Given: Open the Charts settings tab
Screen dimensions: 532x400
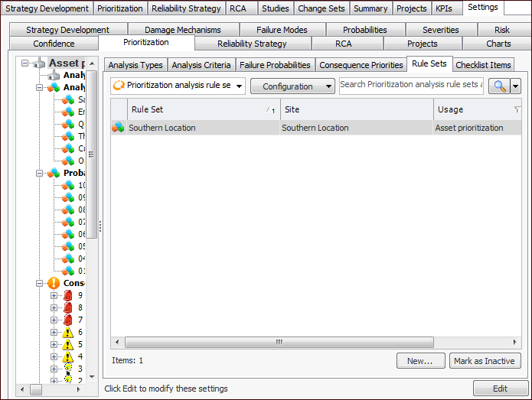Looking at the screenshot, I should pos(498,44).
